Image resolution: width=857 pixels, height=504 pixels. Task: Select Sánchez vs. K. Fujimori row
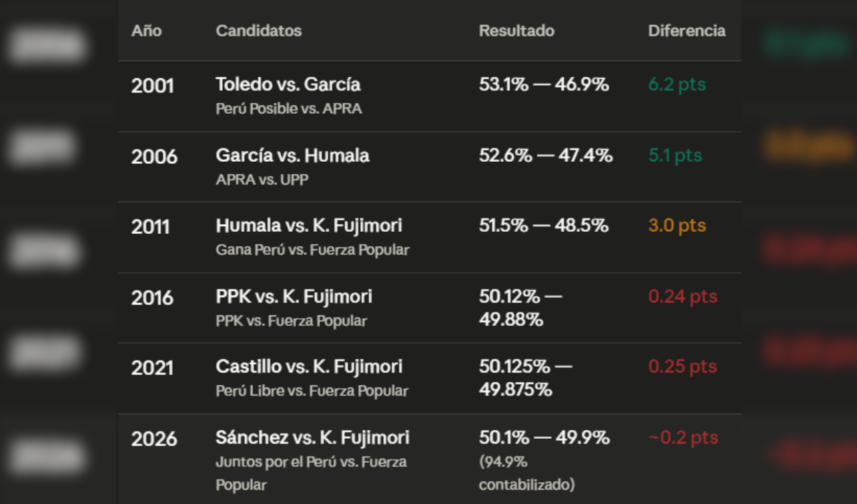429,459
